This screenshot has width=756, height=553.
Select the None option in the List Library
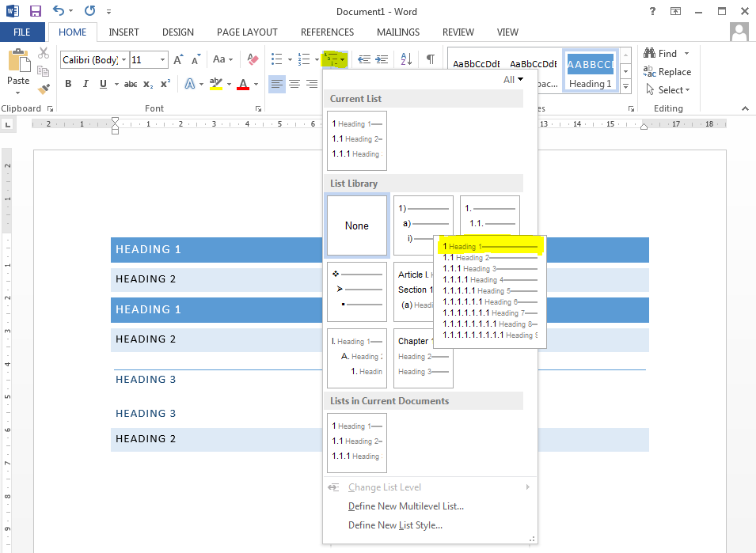coord(356,225)
